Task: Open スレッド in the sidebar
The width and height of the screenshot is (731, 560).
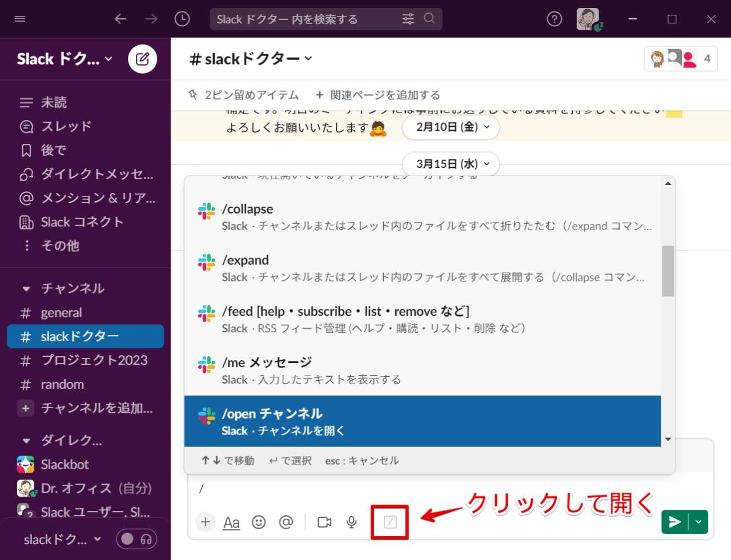Action: [x=85, y=127]
